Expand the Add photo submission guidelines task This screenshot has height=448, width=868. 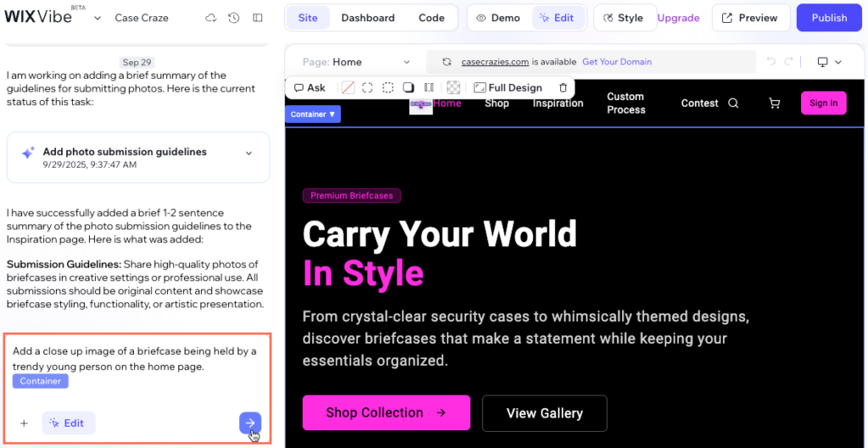[248, 152]
